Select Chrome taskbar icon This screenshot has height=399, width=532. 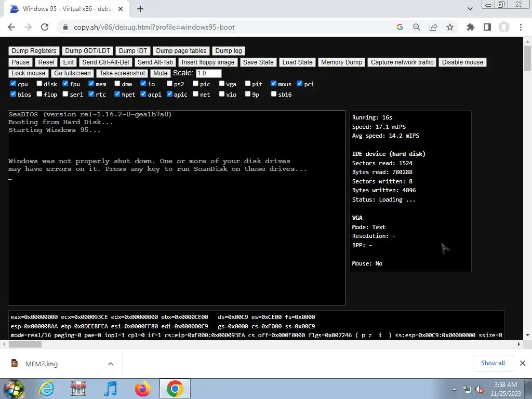point(175,389)
